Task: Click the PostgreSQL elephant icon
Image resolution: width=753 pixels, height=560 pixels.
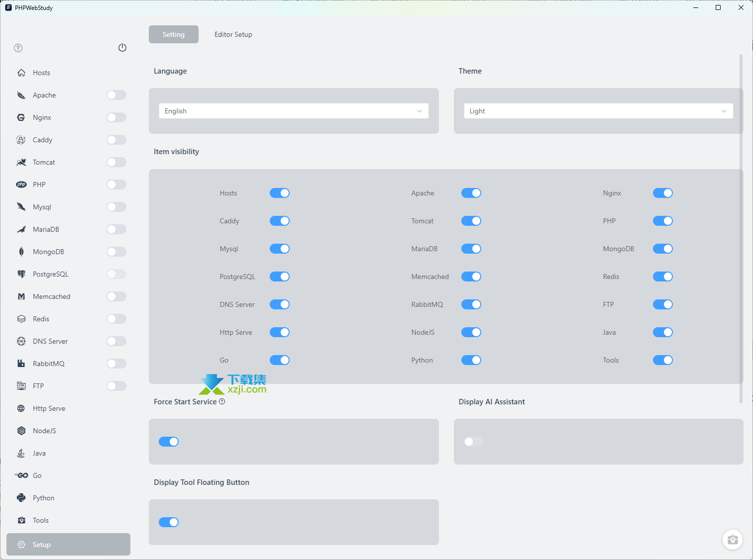Action: tap(21, 274)
